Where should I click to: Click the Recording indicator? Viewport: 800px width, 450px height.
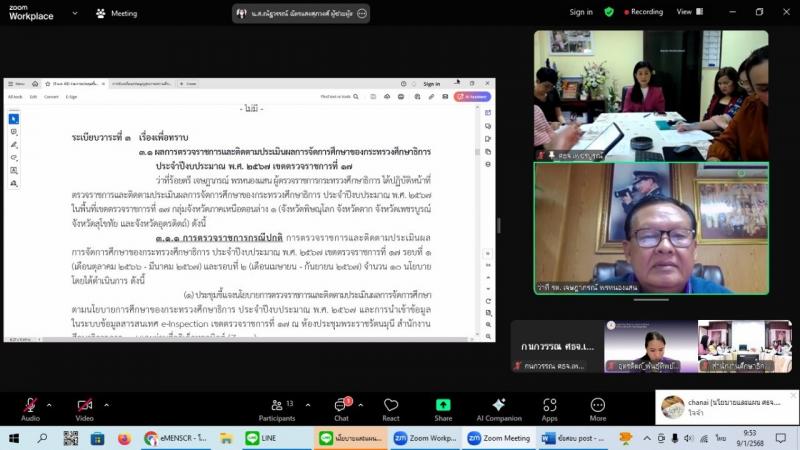tap(643, 12)
